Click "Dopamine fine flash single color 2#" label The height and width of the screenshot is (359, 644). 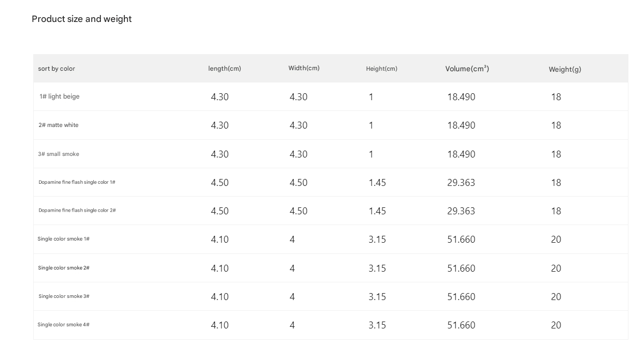click(77, 211)
